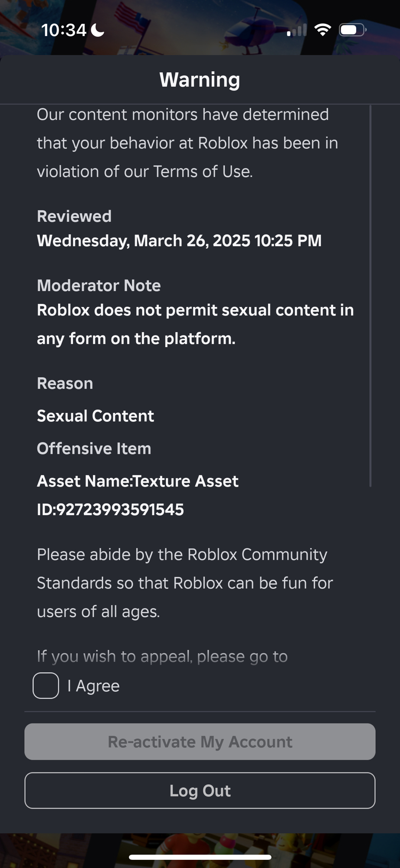Click the vertical scrollbar of warning text
The height and width of the screenshot is (868, 400).
[x=370, y=295]
